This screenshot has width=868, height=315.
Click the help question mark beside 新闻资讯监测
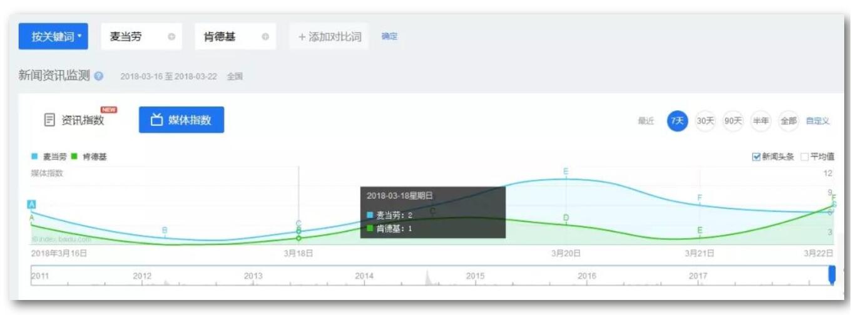99,76
